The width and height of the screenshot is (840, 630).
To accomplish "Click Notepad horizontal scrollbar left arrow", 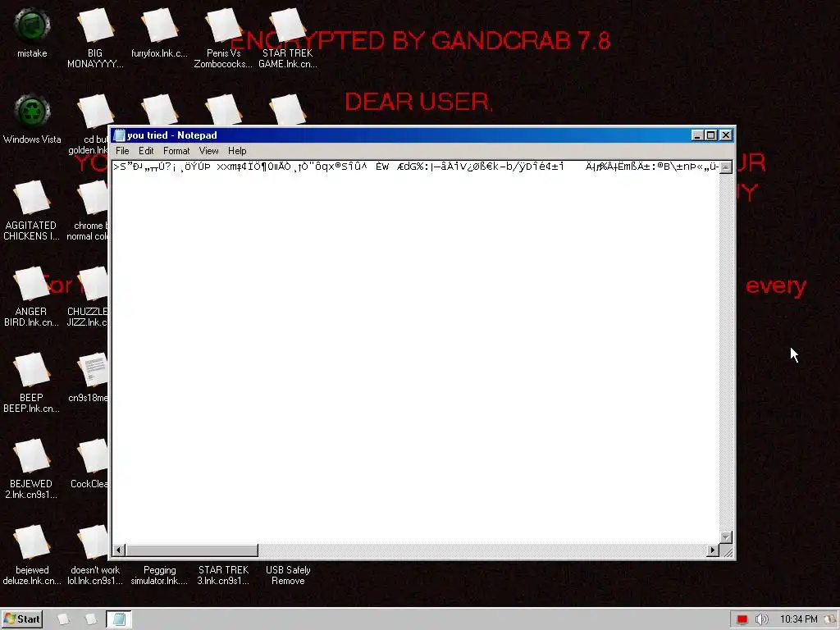I will click(x=119, y=550).
